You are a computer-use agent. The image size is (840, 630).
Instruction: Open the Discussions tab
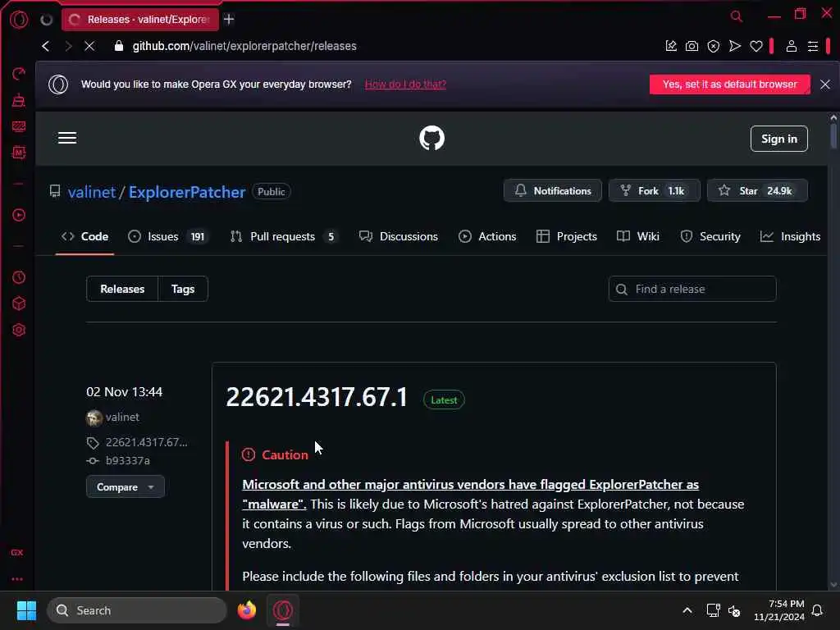[x=398, y=236]
